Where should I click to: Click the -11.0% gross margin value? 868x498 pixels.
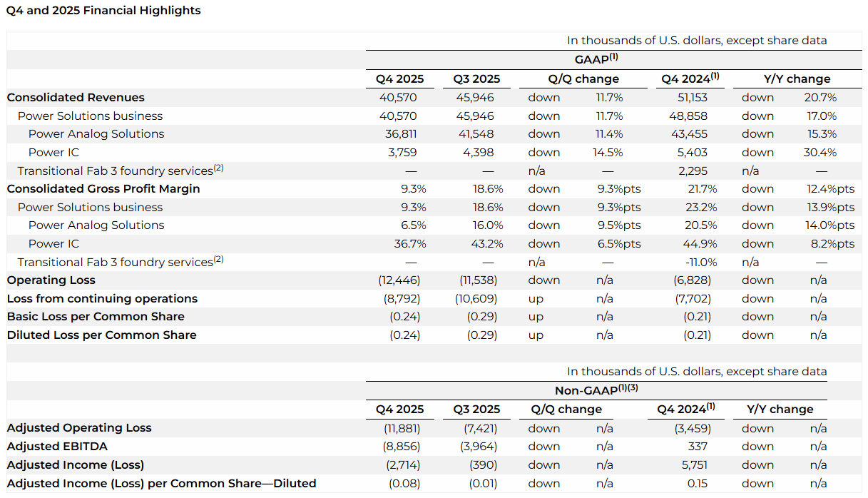[699, 262]
